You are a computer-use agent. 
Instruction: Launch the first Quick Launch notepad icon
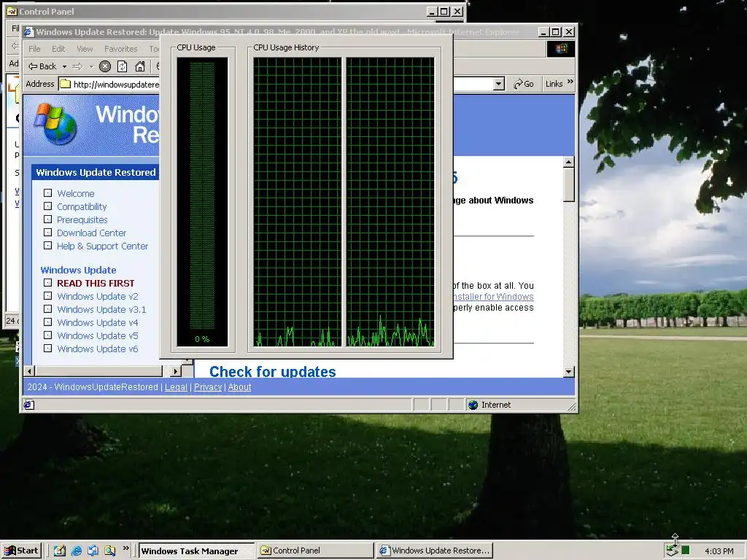click(x=60, y=551)
